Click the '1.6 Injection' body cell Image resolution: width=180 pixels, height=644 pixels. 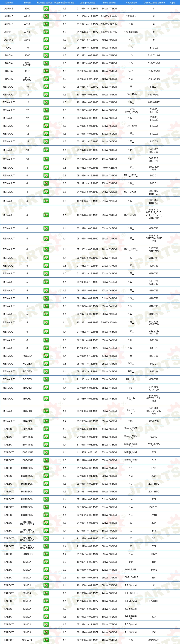coord(131,32)
